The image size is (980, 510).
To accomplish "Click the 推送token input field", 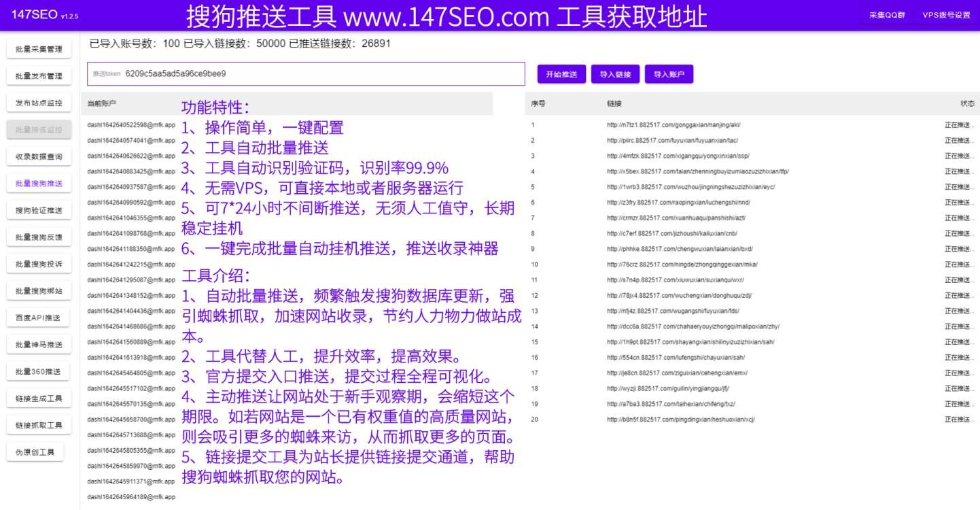I will (306, 73).
